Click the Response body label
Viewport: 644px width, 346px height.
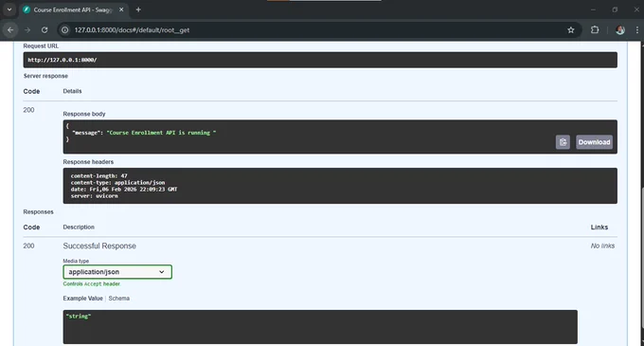coord(84,114)
